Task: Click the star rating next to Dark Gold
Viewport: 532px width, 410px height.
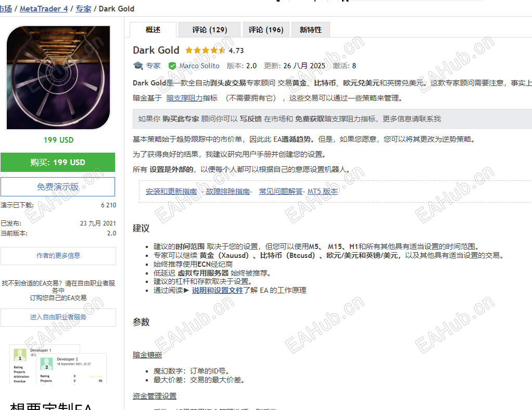Action: (205, 51)
